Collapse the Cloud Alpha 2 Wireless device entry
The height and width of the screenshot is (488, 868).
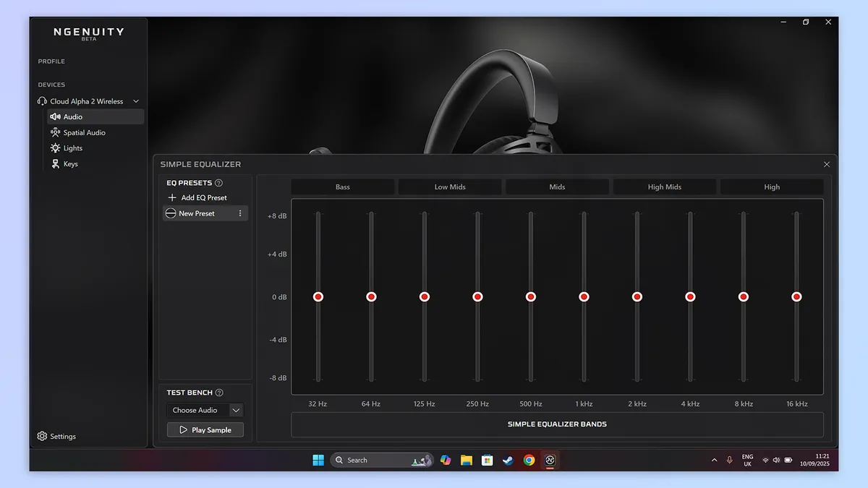point(137,101)
